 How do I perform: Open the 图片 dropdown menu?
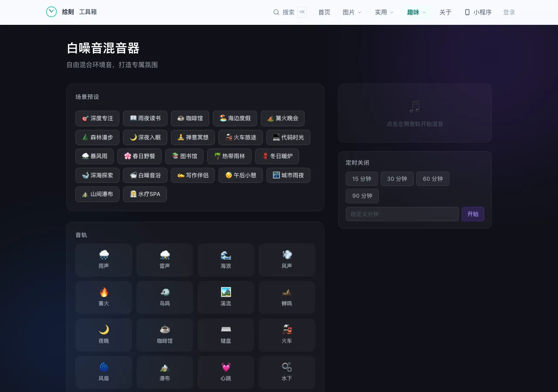tap(352, 12)
